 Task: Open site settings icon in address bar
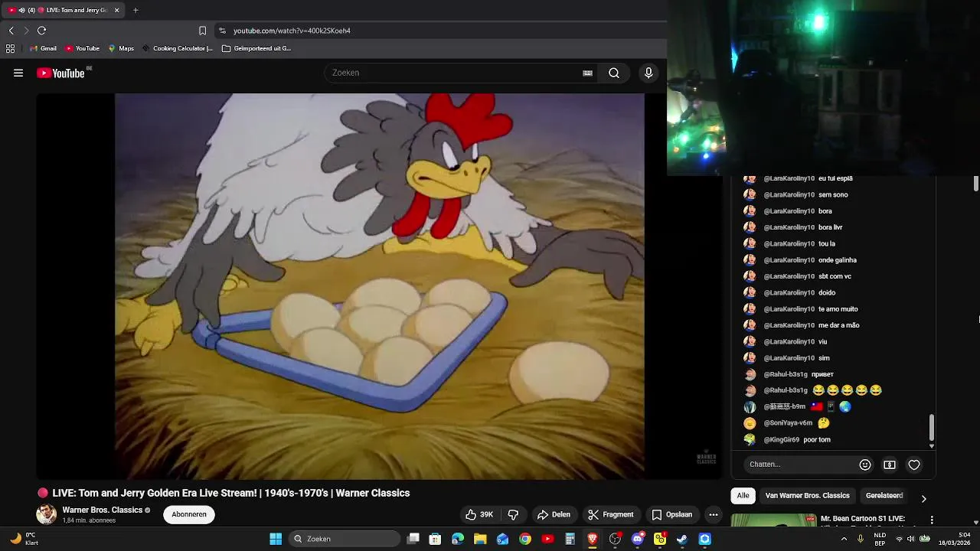(x=222, y=31)
